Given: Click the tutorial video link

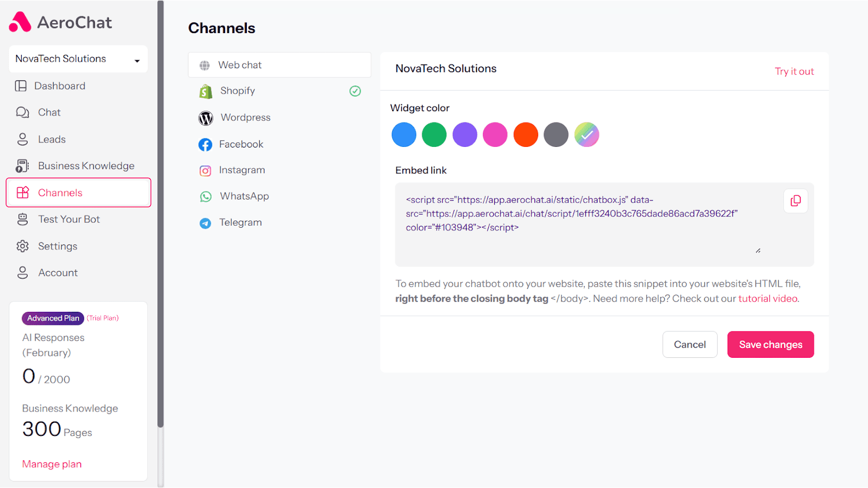Looking at the screenshot, I should 767,298.
